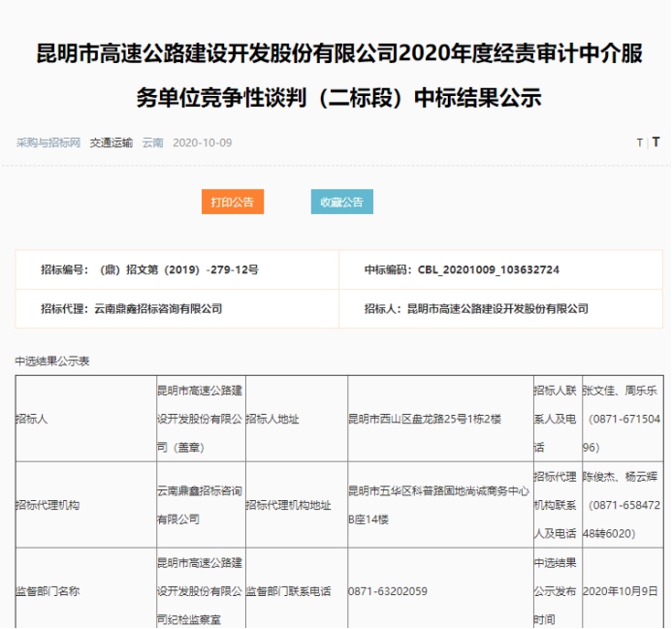Select the larger bold T font size icon
Image resolution: width=672 pixels, height=629 pixels.
click(x=656, y=142)
